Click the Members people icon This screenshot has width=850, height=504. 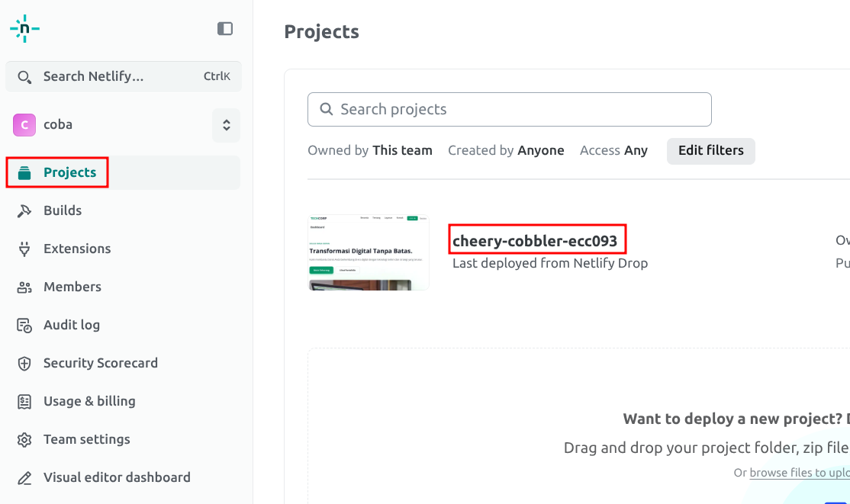24,287
